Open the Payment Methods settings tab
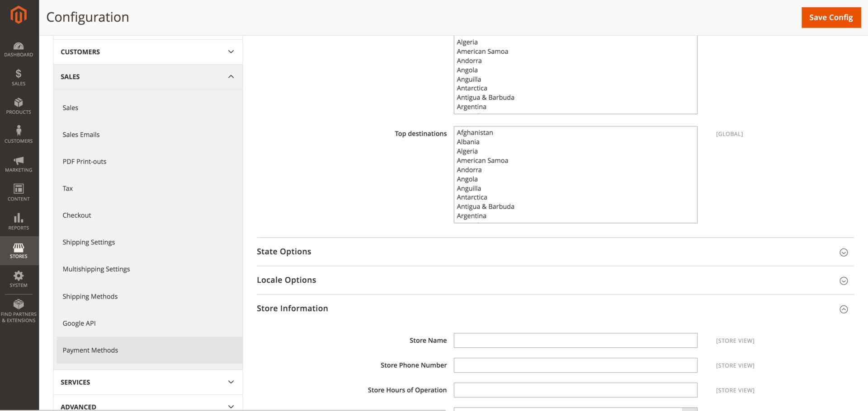 90,350
